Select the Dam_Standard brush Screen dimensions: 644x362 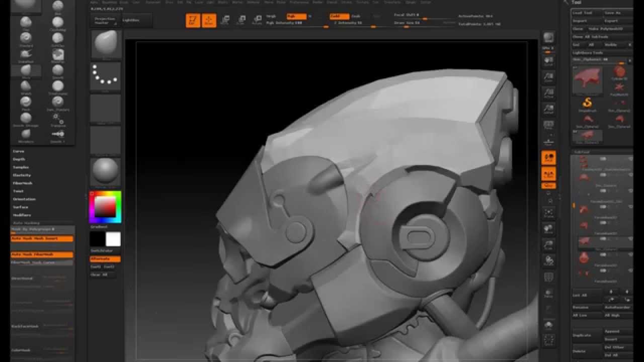click(58, 103)
